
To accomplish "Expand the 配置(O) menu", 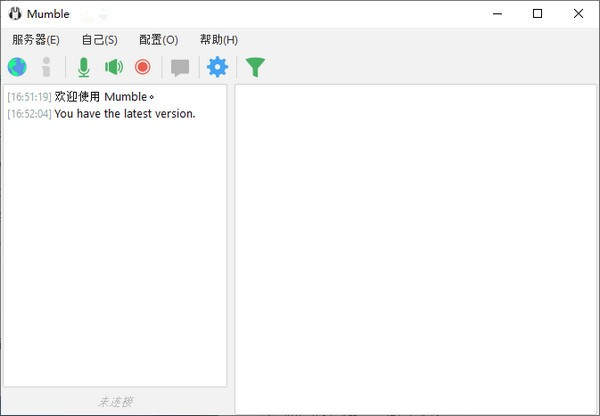I will (158, 40).
